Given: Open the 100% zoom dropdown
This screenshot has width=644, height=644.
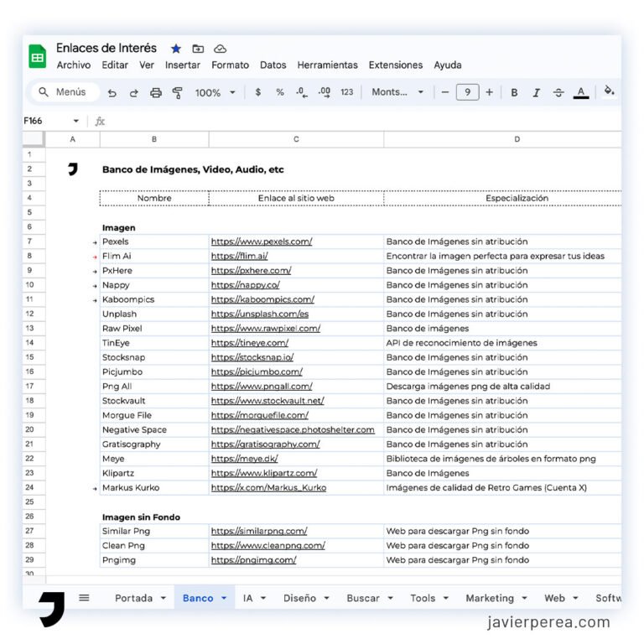Looking at the screenshot, I should pos(216,93).
